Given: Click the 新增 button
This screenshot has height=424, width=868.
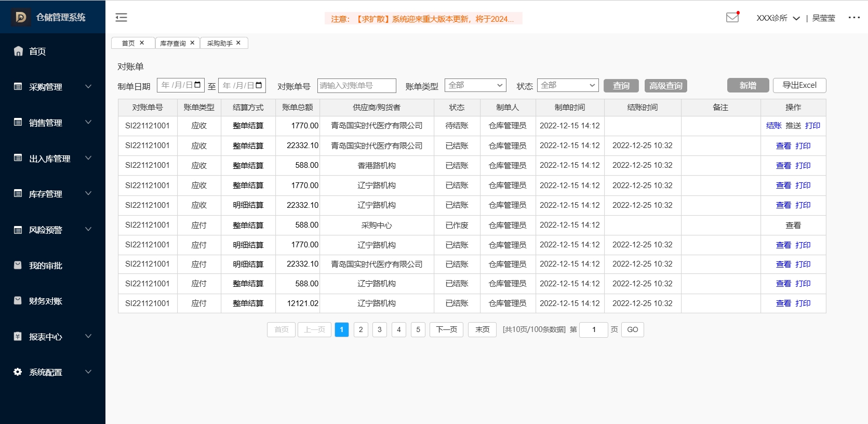Looking at the screenshot, I should pos(748,85).
